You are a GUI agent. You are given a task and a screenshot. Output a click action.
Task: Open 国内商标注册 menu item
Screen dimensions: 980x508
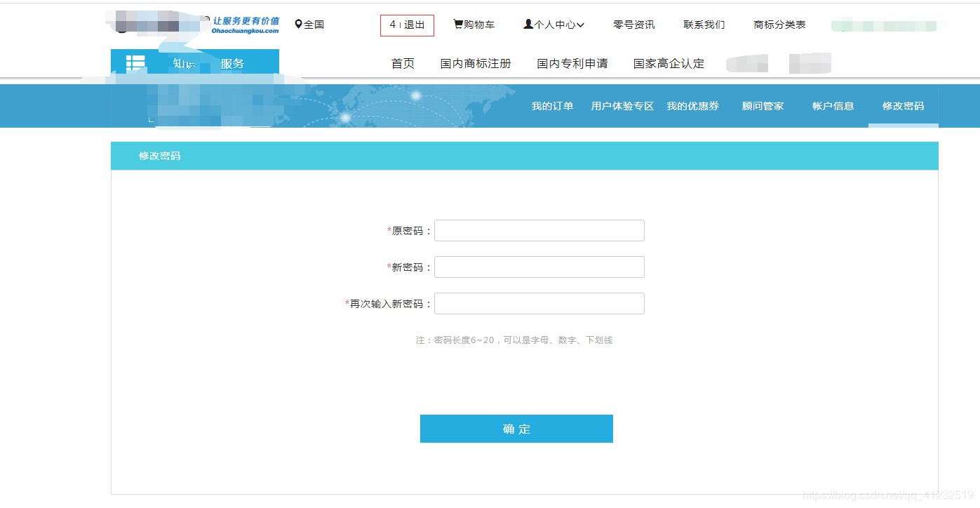coord(476,64)
